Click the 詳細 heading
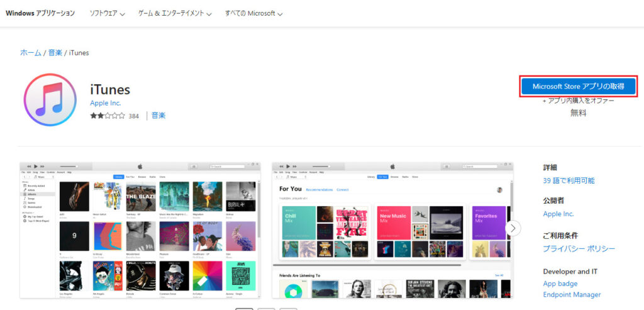This screenshot has width=644, height=310. coord(550,167)
